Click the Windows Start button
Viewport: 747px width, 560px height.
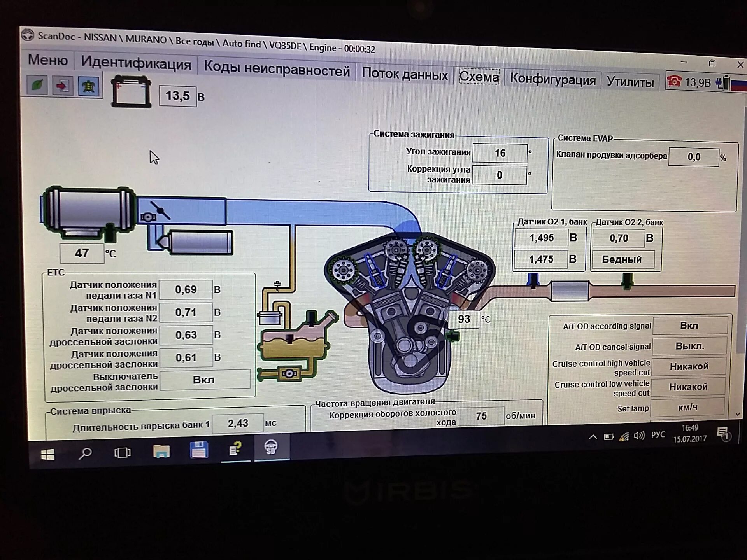(x=47, y=454)
